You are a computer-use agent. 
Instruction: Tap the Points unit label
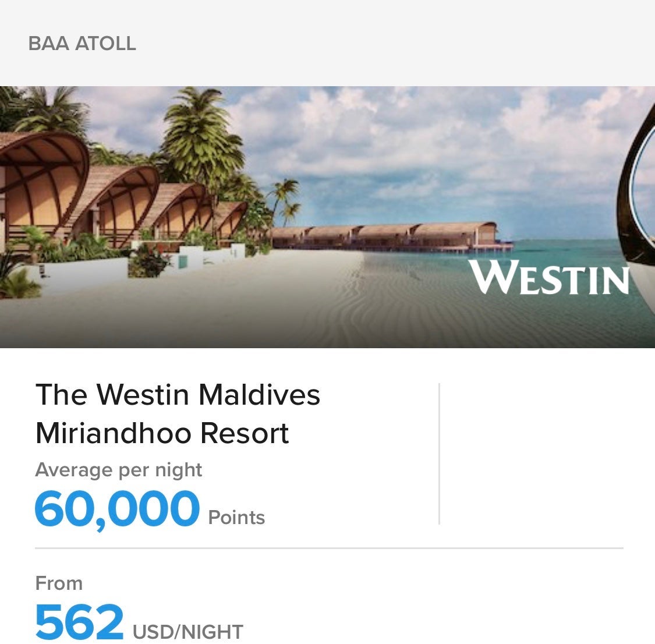click(x=236, y=517)
